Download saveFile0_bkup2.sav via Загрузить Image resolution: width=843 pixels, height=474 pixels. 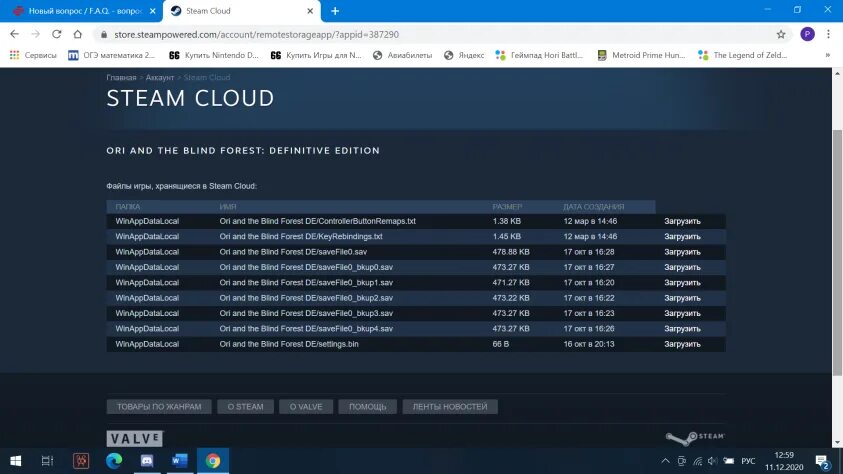(682, 298)
